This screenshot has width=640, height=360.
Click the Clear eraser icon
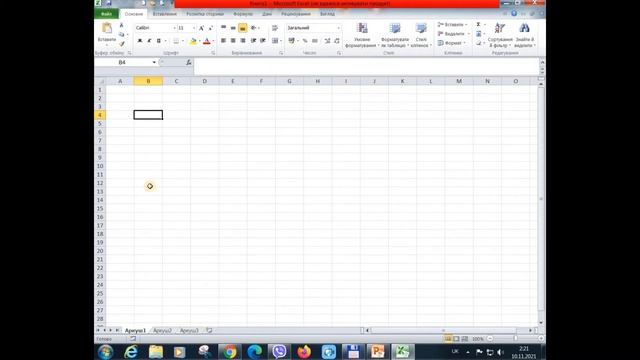(478, 43)
